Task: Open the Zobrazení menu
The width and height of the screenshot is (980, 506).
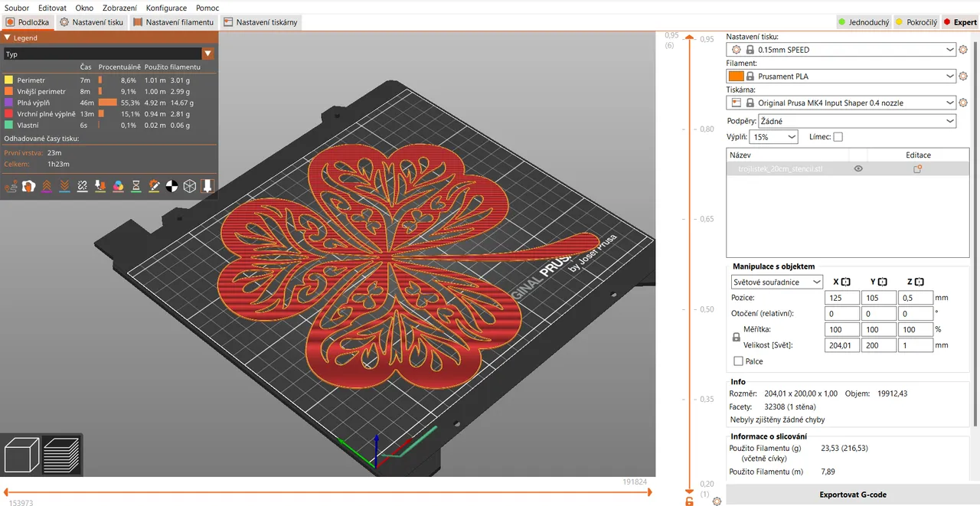Action: point(119,8)
